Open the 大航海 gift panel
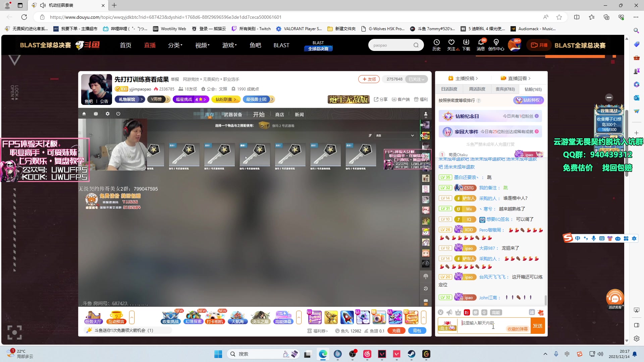644x362 pixels. [x=238, y=318]
